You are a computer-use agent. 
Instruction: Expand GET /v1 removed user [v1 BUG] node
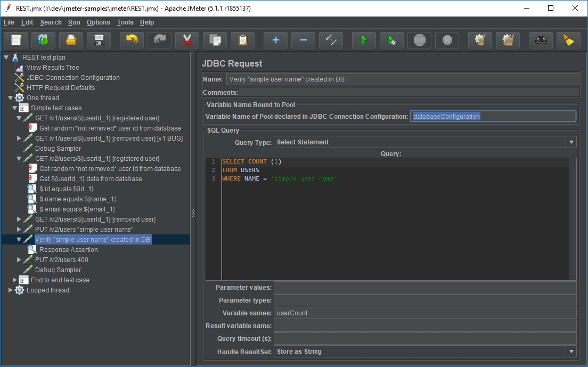click(19, 138)
